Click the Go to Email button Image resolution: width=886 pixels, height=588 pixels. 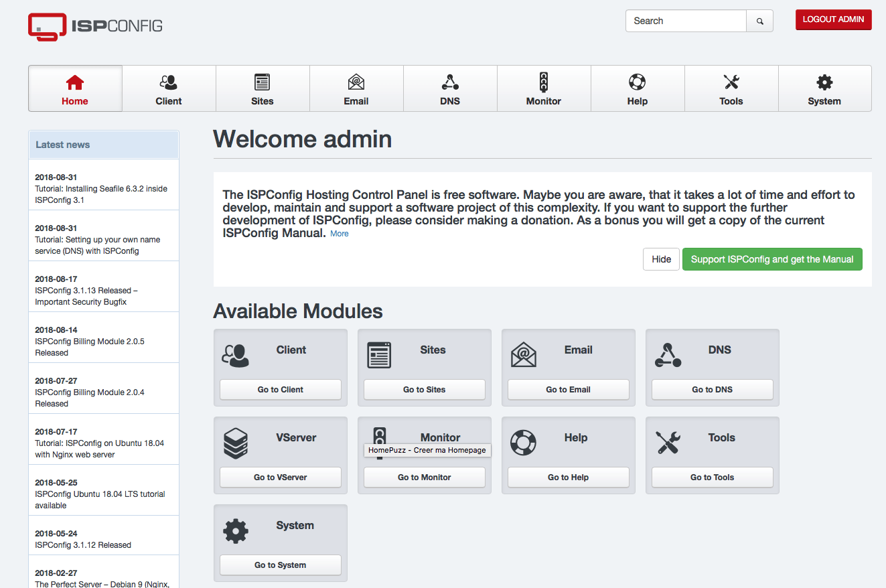click(x=569, y=389)
